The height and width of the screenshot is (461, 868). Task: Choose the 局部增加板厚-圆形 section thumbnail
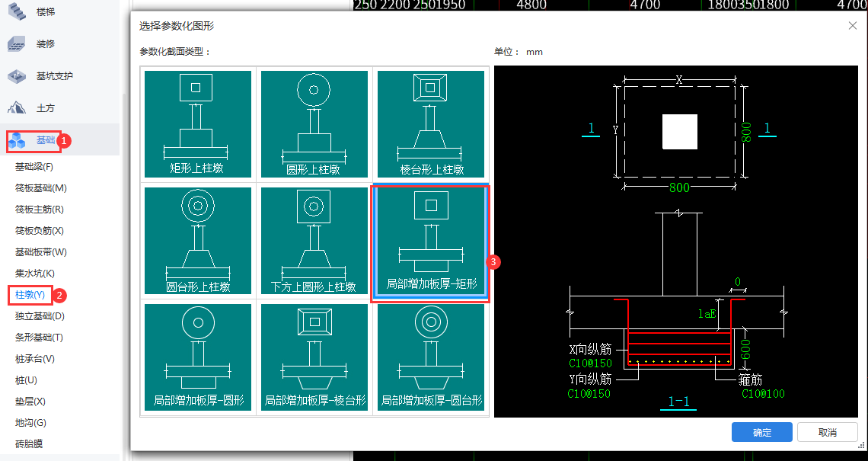pyautogui.click(x=198, y=357)
